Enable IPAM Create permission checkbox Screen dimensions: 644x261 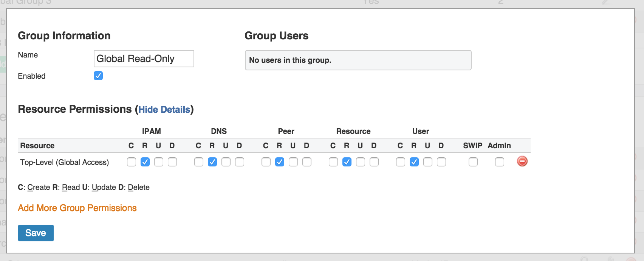click(x=132, y=162)
